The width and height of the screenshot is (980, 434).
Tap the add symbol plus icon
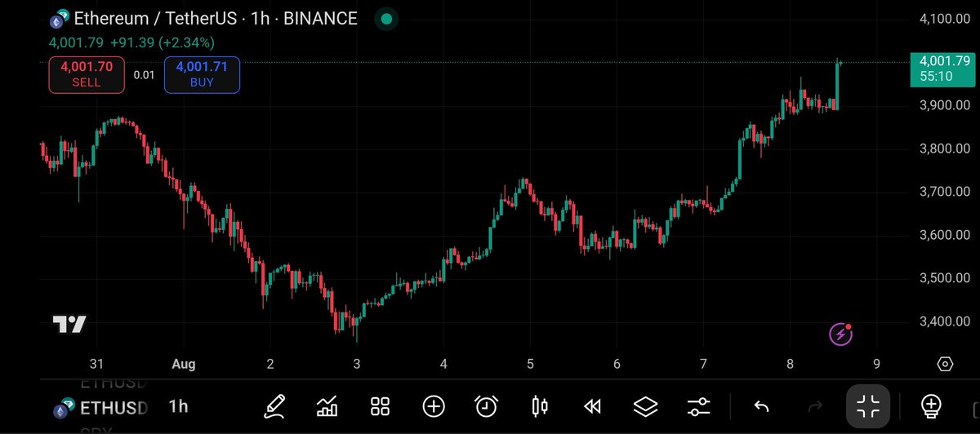coord(433,405)
